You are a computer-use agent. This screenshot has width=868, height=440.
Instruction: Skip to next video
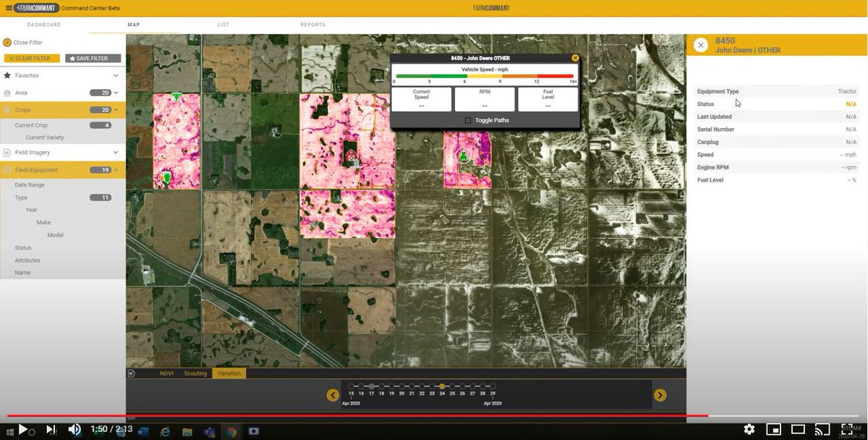(x=51, y=429)
